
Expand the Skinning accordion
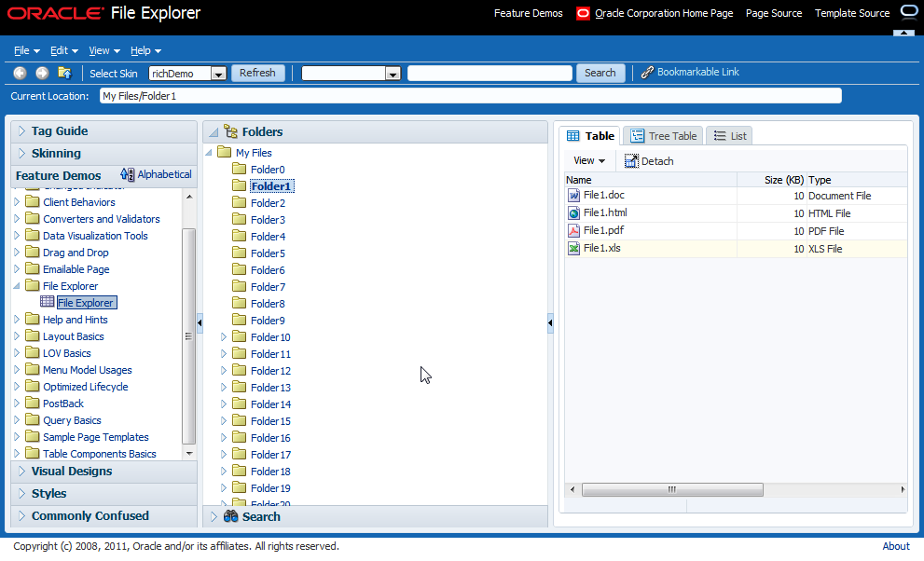tap(21, 153)
